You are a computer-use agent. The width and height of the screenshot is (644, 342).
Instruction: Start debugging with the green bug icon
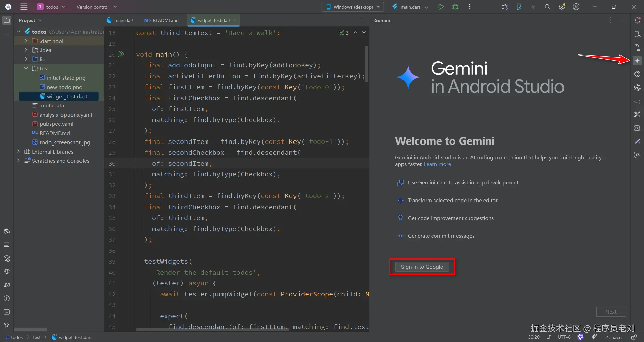[455, 7]
